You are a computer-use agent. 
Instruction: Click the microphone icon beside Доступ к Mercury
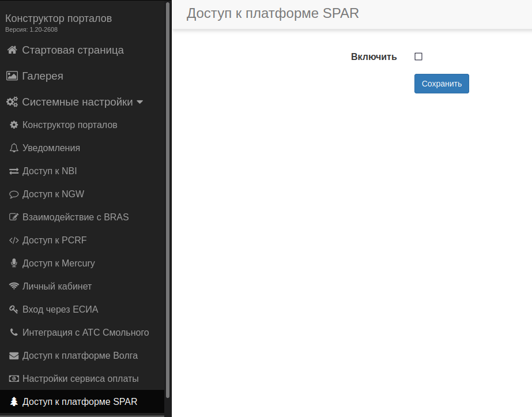tap(14, 263)
